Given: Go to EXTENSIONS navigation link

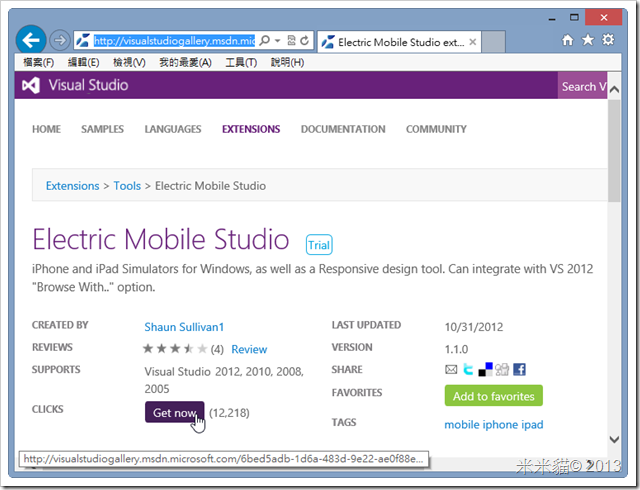Looking at the screenshot, I should point(251,129).
